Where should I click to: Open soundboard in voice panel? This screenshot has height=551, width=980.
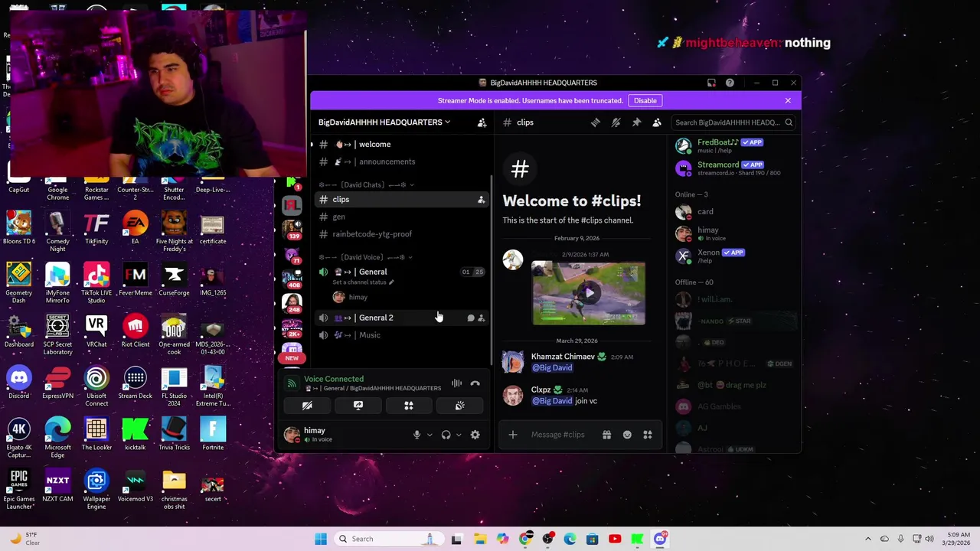[459, 406]
